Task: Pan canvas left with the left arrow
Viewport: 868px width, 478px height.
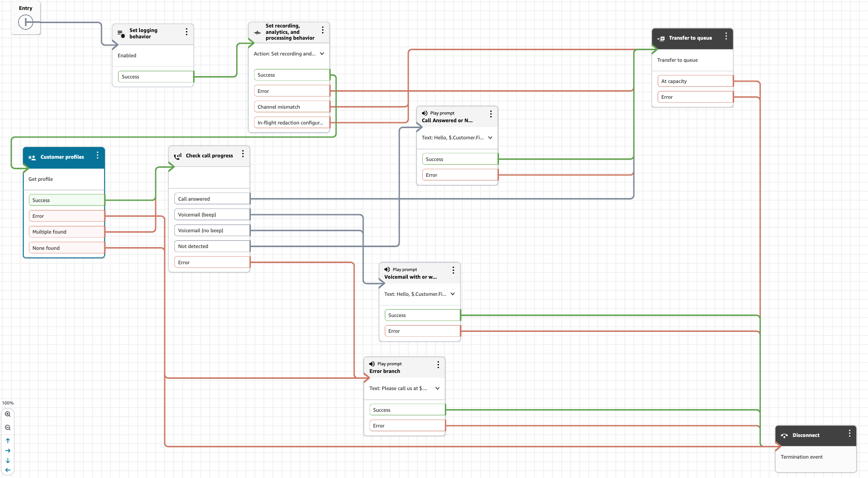Action: tap(8, 470)
